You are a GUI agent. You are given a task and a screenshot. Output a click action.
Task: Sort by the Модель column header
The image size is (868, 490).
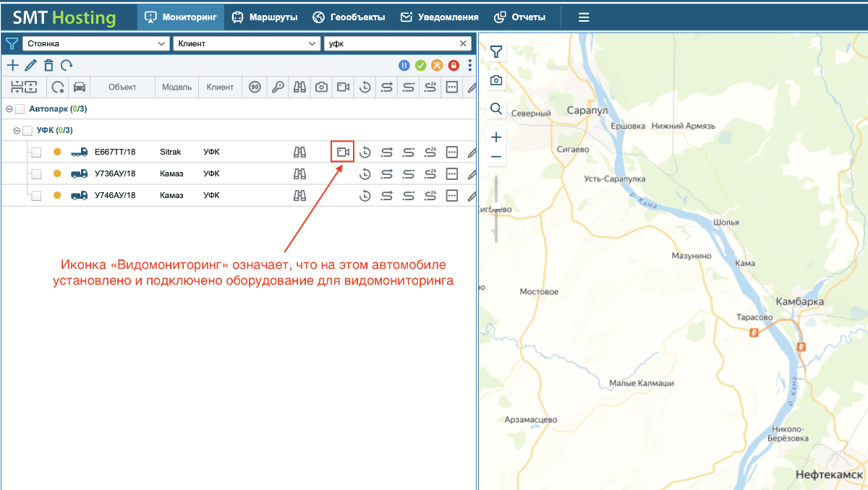[x=176, y=87]
